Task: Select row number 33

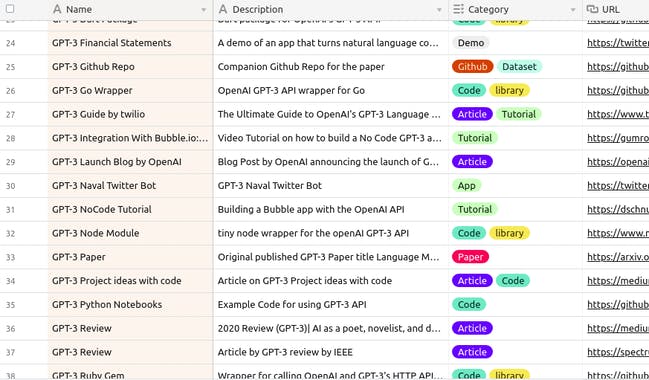Action: tap(10, 257)
